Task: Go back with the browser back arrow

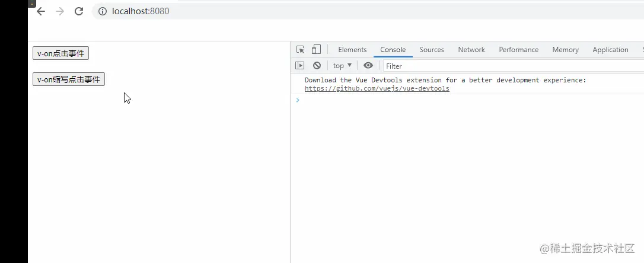Action: [x=41, y=11]
